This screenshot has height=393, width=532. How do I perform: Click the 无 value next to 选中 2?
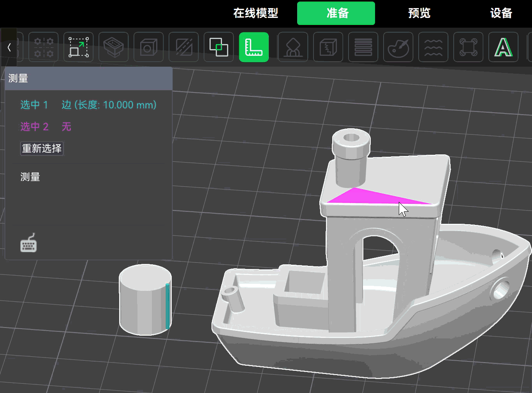pos(67,127)
